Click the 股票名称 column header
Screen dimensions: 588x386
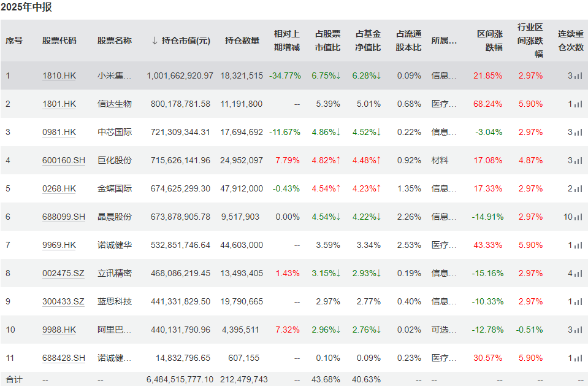tap(115, 41)
